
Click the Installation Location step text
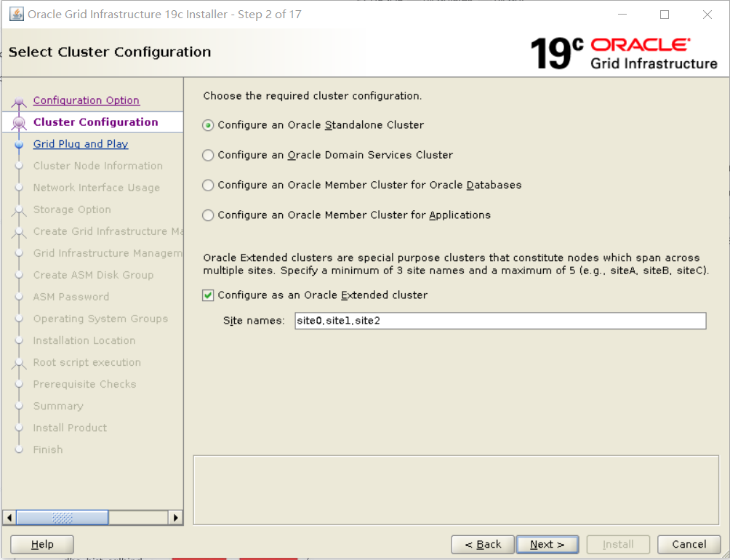point(84,341)
